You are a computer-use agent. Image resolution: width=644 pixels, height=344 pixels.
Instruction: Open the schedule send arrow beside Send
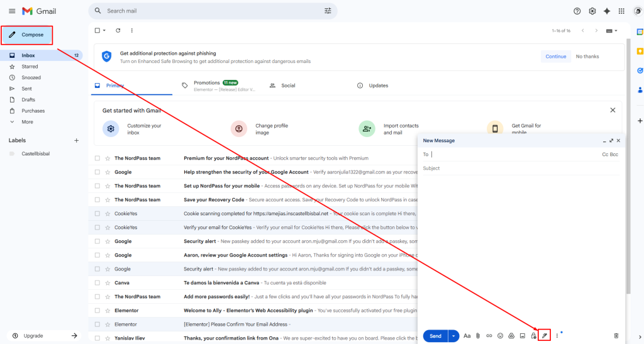click(453, 336)
